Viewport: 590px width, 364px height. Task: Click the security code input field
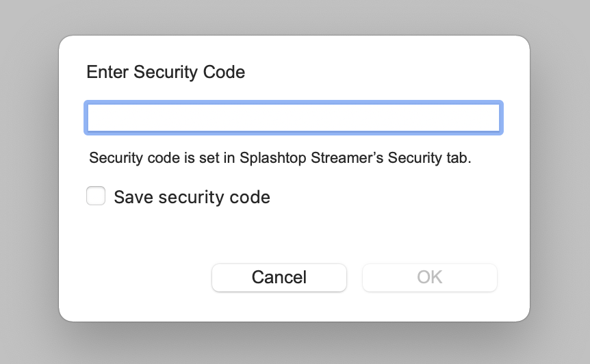[x=294, y=118]
